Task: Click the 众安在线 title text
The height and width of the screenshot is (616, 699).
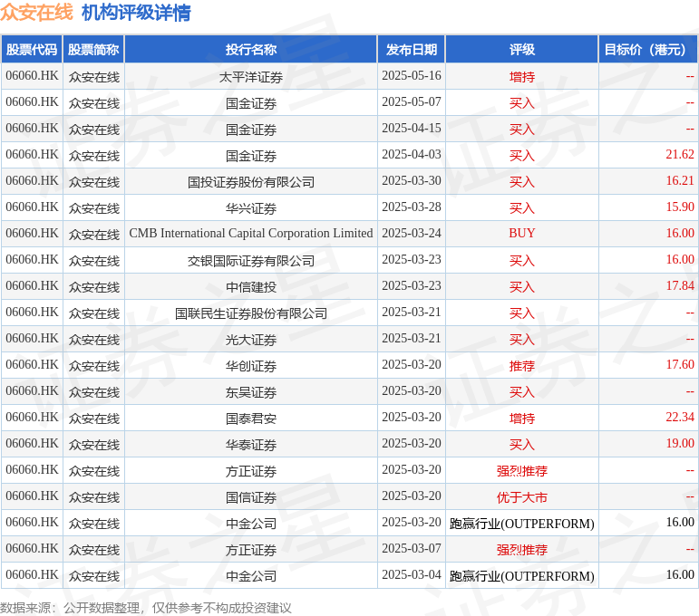Action: [x=36, y=12]
